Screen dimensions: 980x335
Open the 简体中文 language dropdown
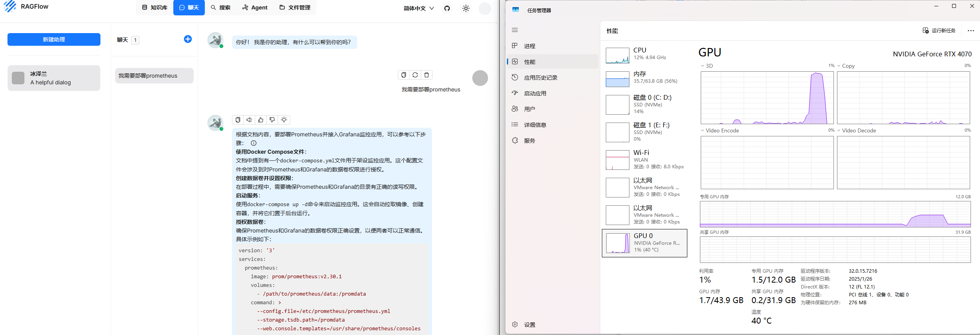418,8
